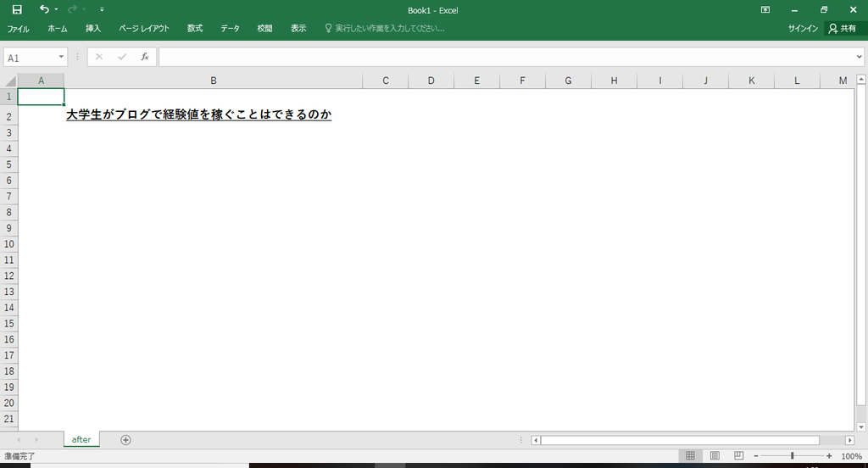Viewport: 868px width, 468px height.
Task: Expand the formula bar with chevron
Action: (860, 57)
